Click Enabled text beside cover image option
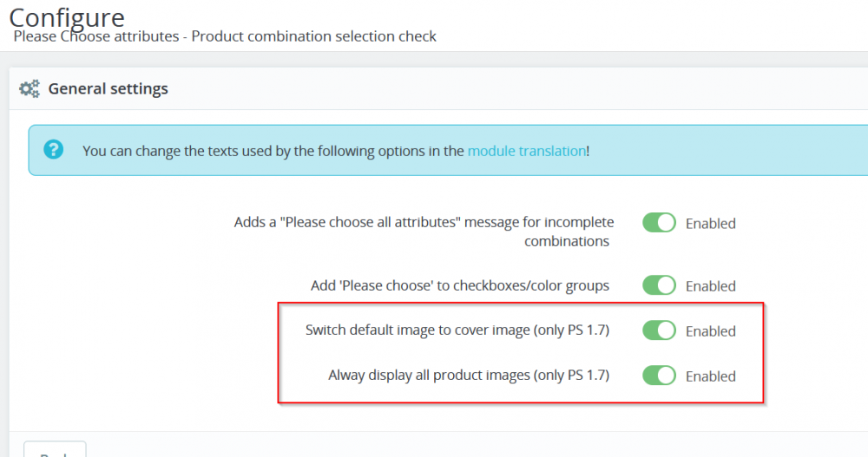Viewport: 868px width, 457px height. [710, 331]
